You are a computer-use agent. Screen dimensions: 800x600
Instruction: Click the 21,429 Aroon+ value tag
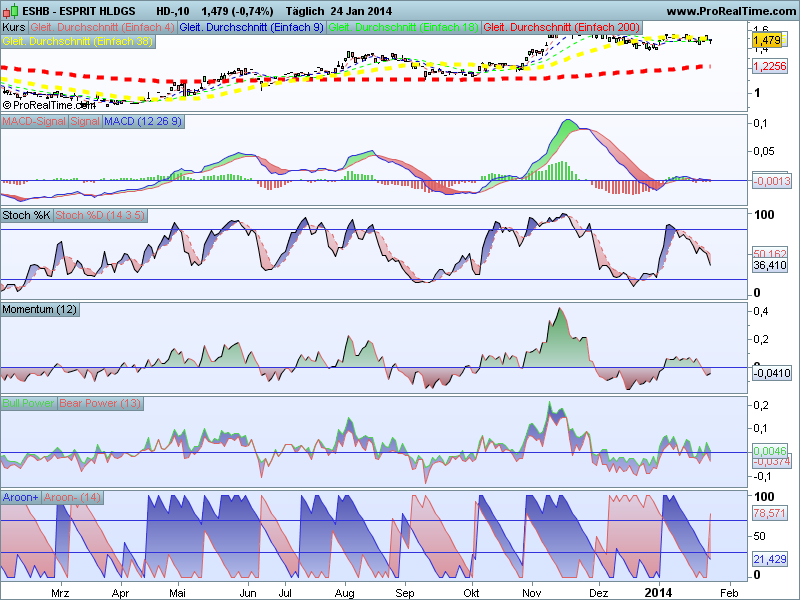point(770,559)
